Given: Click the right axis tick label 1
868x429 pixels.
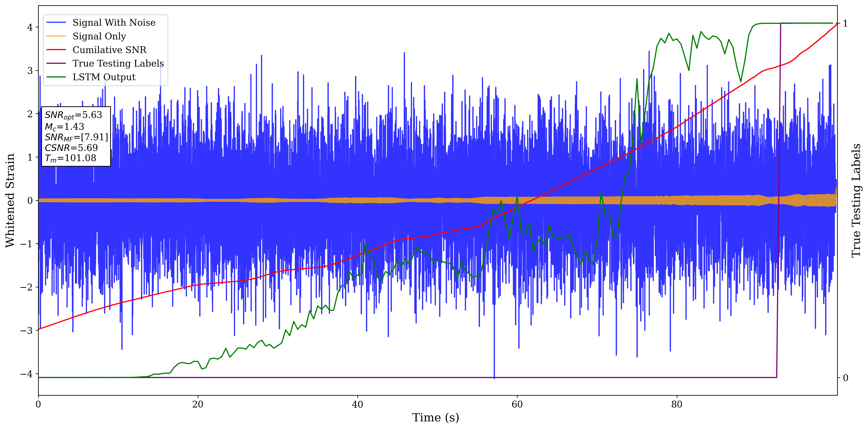Looking at the screenshot, I should 845,24.
